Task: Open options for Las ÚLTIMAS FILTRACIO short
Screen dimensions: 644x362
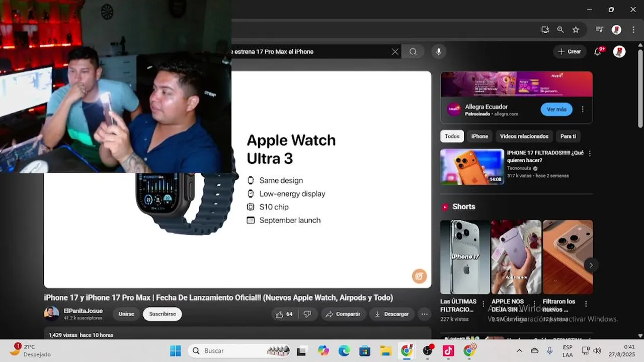Action: pos(484,304)
